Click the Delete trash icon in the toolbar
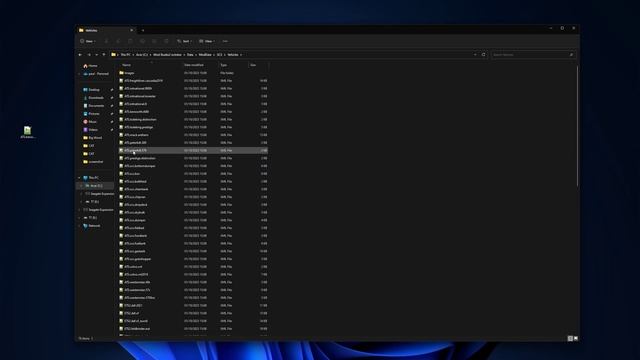 (x=166, y=41)
